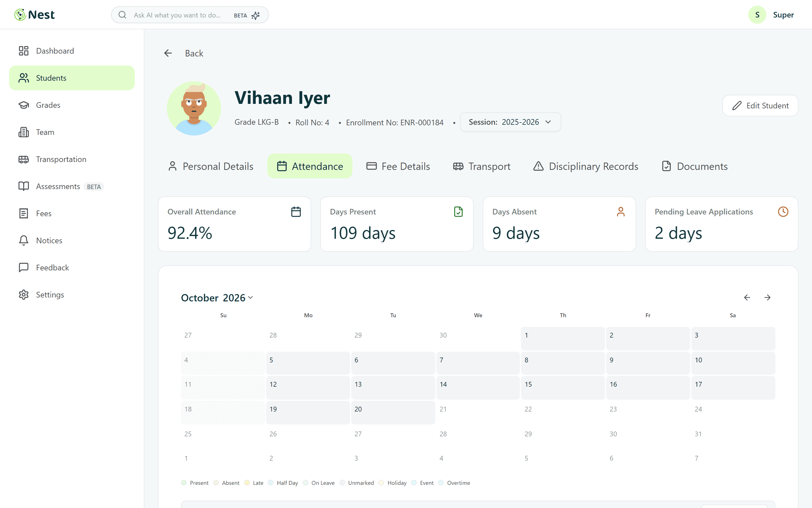
Task: Open Settings in the sidebar
Action: [72, 295]
